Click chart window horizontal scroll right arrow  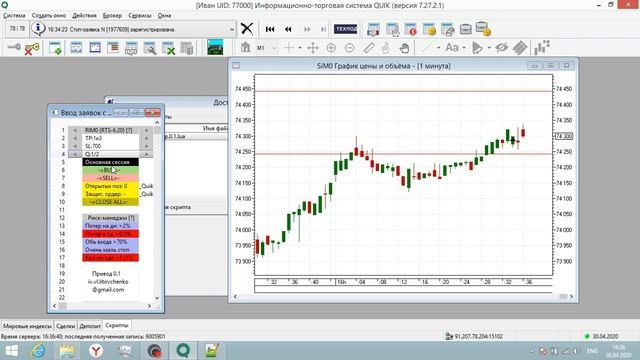tap(571, 297)
